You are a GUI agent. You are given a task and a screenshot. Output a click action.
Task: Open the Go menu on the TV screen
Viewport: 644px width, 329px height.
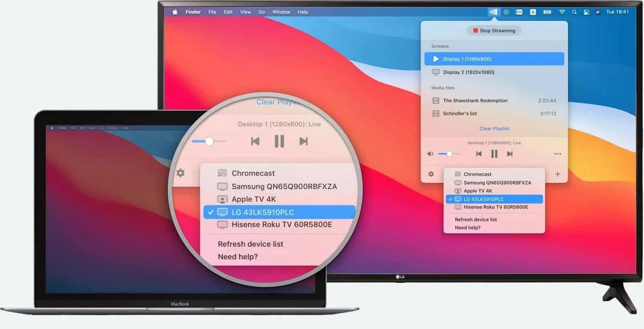click(x=262, y=12)
